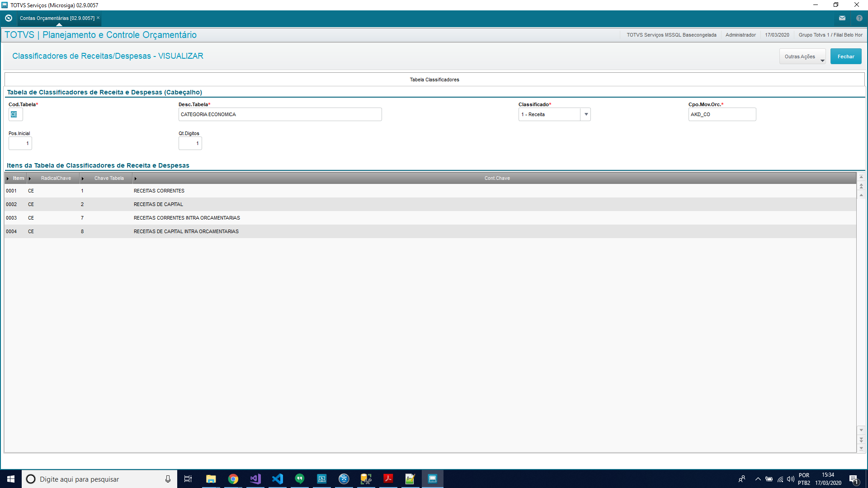868x488 pixels.
Task: Select row 0002 RECEITAS DE CAPITAL
Action: [430, 204]
